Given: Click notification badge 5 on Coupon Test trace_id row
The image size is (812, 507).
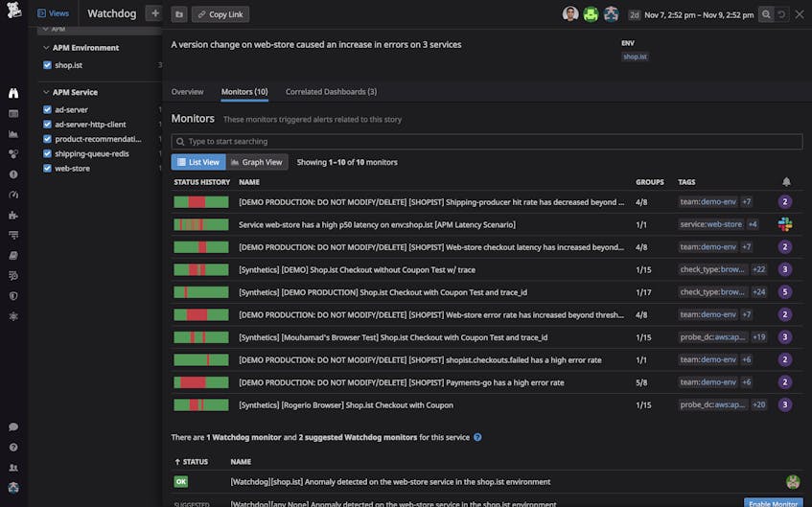Looking at the screenshot, I should [x=785, y=292].
